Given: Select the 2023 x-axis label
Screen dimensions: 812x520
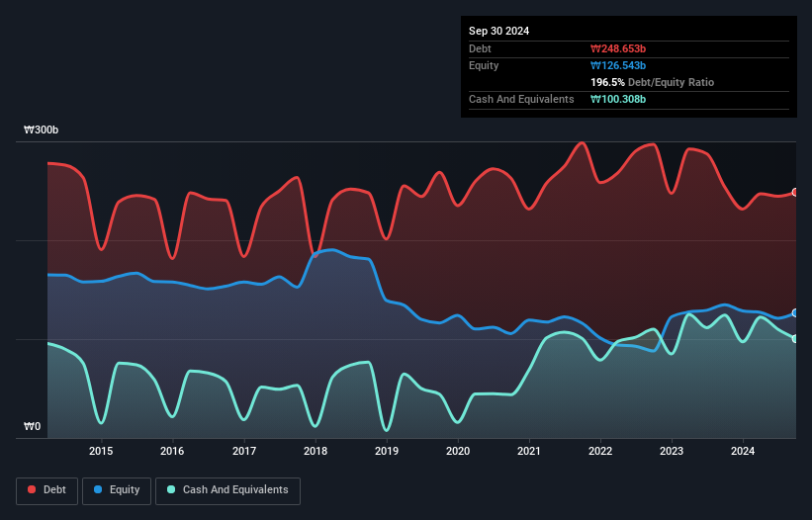Looking at the screenshot, I should pos(672,451).
